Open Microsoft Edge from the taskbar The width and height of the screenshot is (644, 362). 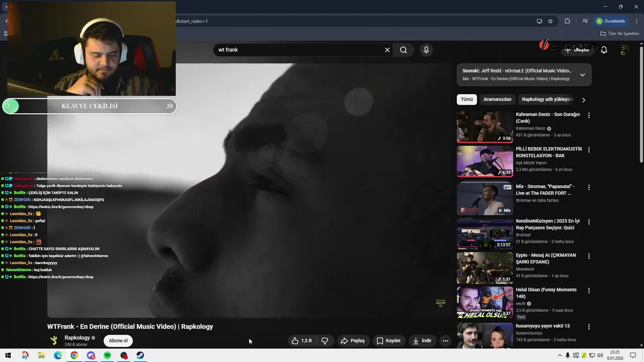pos(58,355)
